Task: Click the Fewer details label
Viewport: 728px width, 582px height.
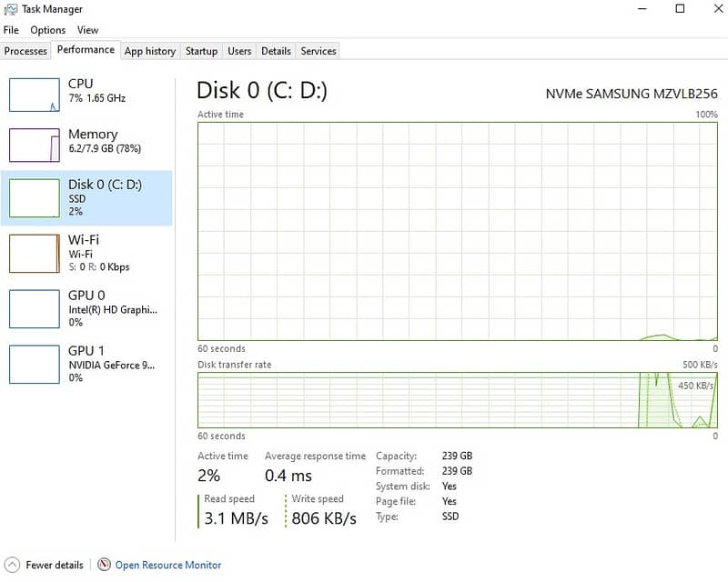Action: [55, 565]
